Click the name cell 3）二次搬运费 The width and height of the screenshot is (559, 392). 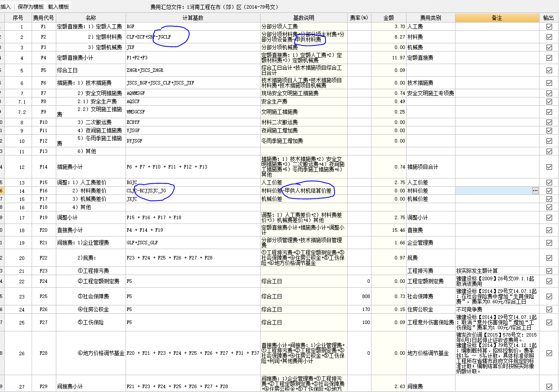91,122
